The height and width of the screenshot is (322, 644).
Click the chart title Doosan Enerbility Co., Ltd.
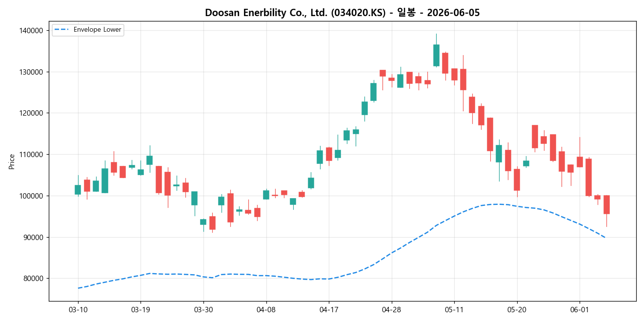[x=342, y=13]
